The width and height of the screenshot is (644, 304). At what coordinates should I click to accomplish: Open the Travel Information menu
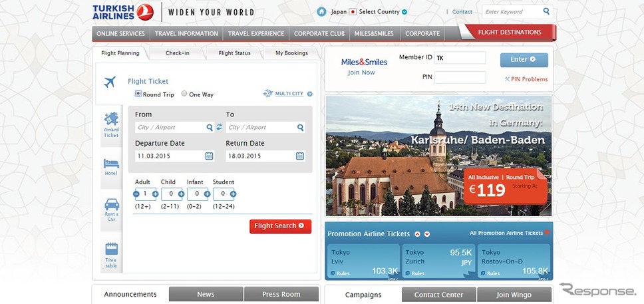click(186, 34)
